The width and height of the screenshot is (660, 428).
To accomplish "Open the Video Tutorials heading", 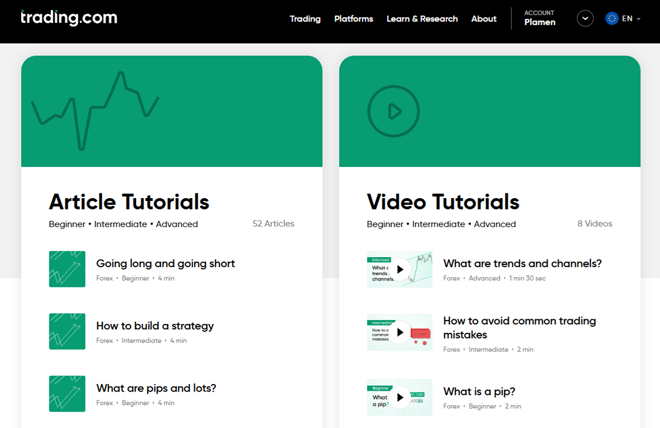I will (443, 202).
